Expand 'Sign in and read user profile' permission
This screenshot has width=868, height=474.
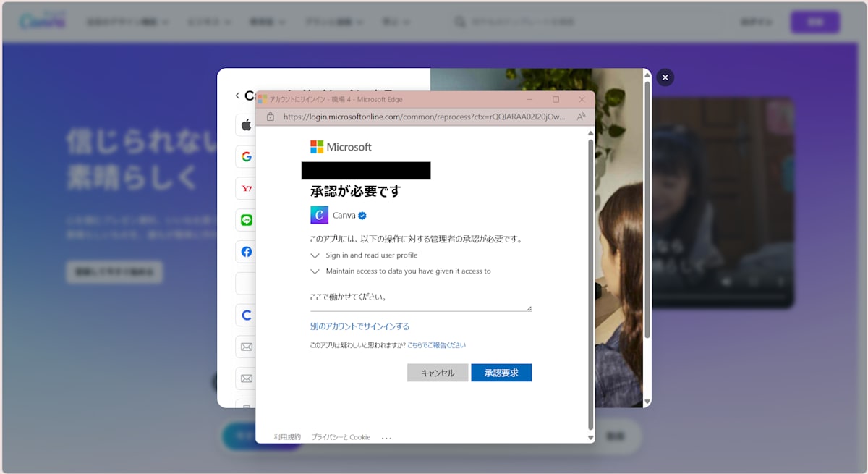(315, 255)
